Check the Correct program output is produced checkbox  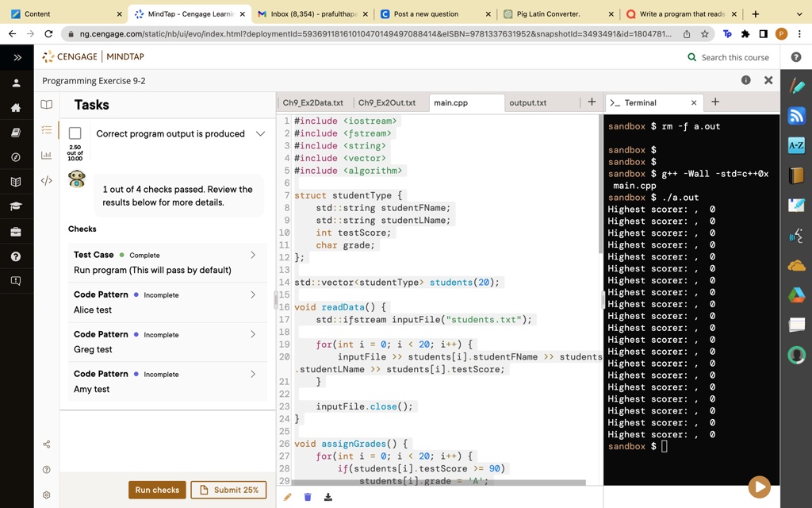click(x=77, y=133)
